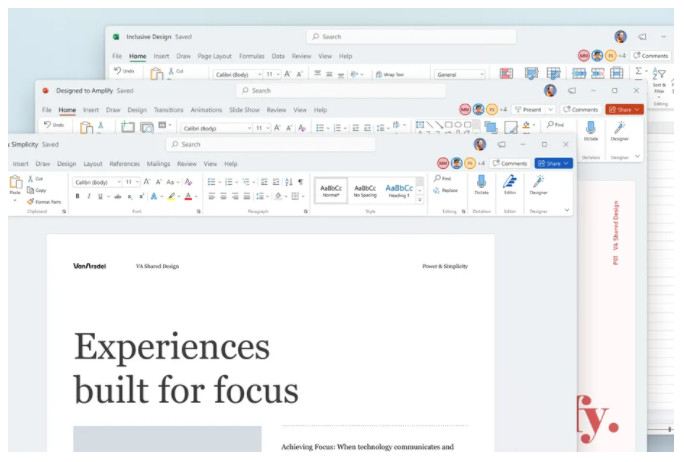Open the Transitions tab in PowerPoint
This screenshot has width=685, height=462.
click(x=168, y=109)
